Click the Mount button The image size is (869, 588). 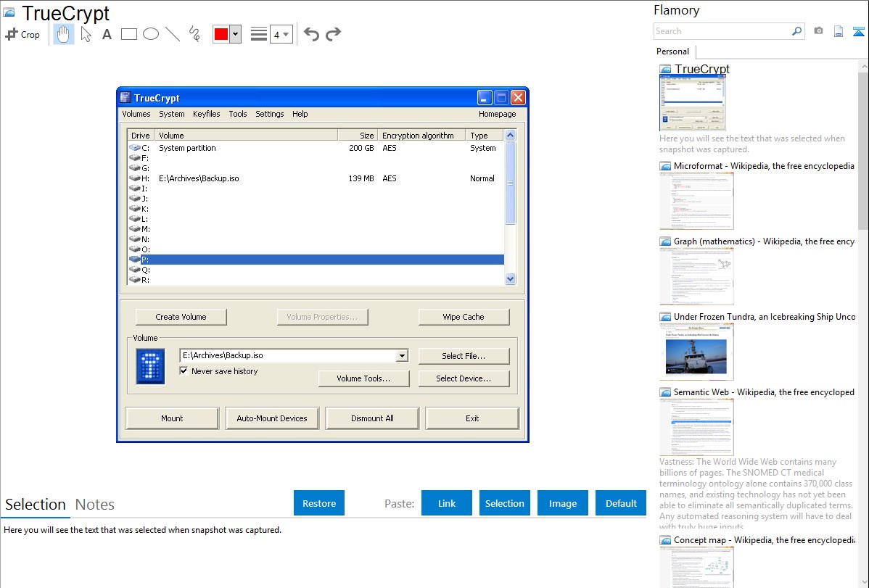click(x=172, y=418)
